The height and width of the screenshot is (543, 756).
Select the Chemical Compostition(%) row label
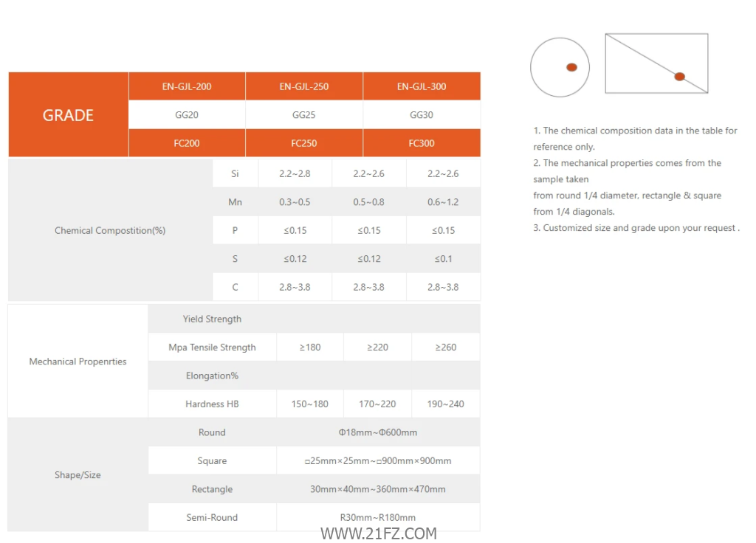110,230
